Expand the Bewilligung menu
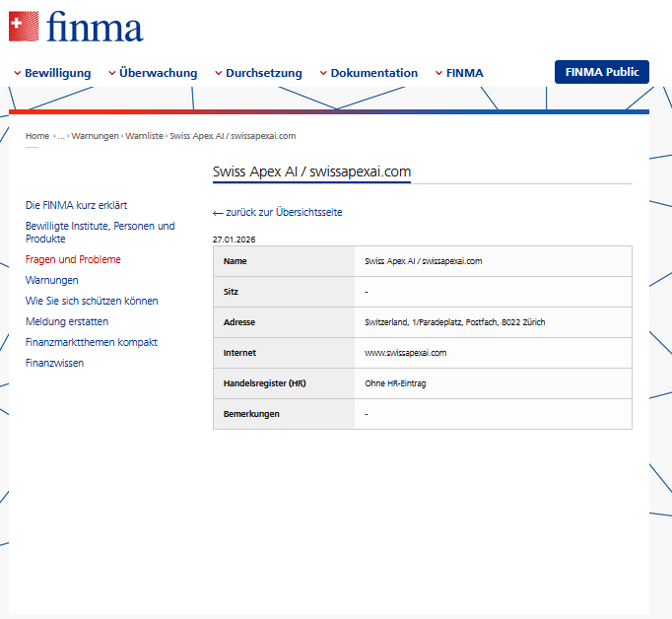 tap(52, 73)
